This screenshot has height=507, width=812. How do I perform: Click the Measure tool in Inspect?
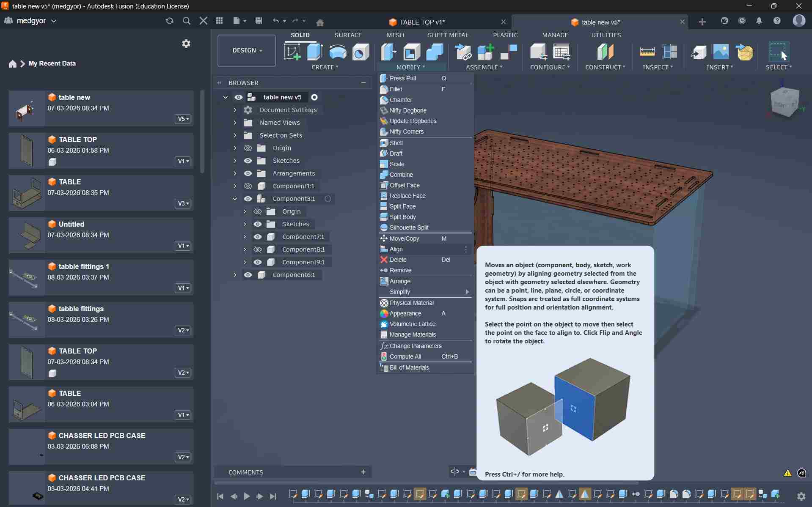tap(647, 52)
